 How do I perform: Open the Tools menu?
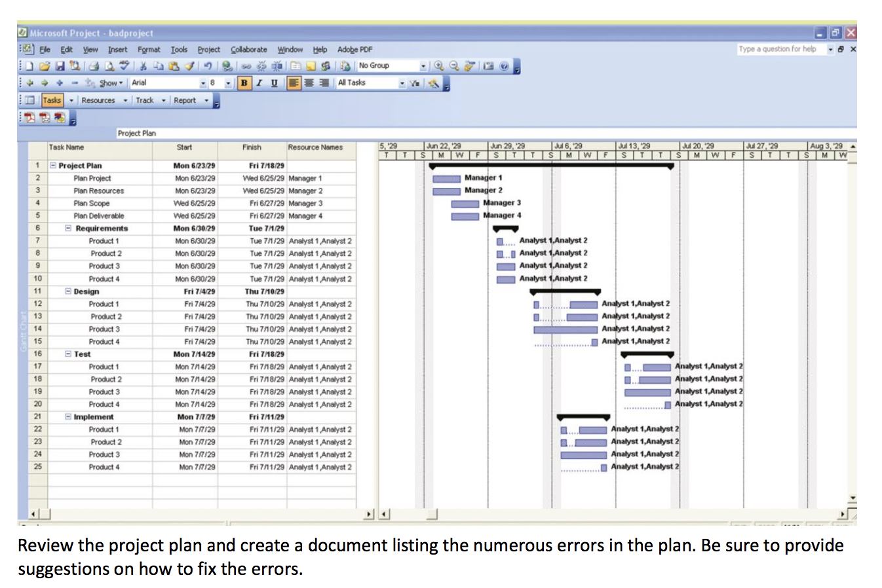tap(179, 49)
